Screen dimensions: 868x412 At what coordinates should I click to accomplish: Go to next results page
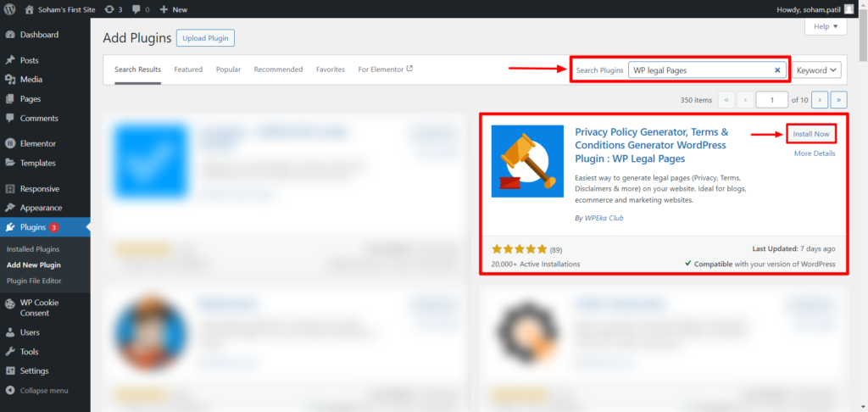(x=820, y=100)
